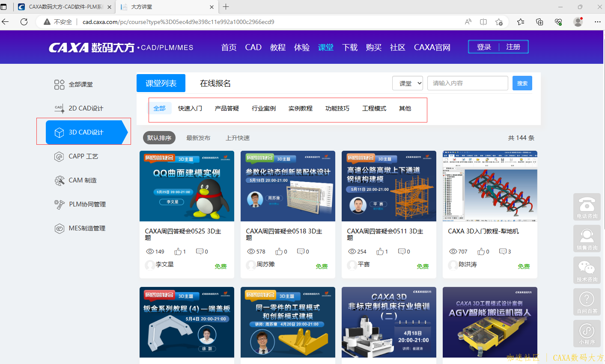Open 百问百答 question floating icon
Image resolution: width=605 pixels, height=364 pixels.
587,302
